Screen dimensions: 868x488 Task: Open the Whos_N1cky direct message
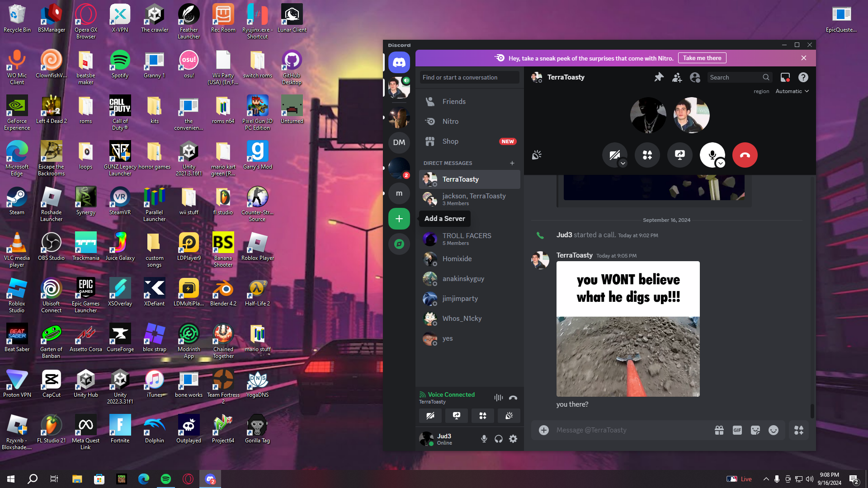tap(469, 319)
